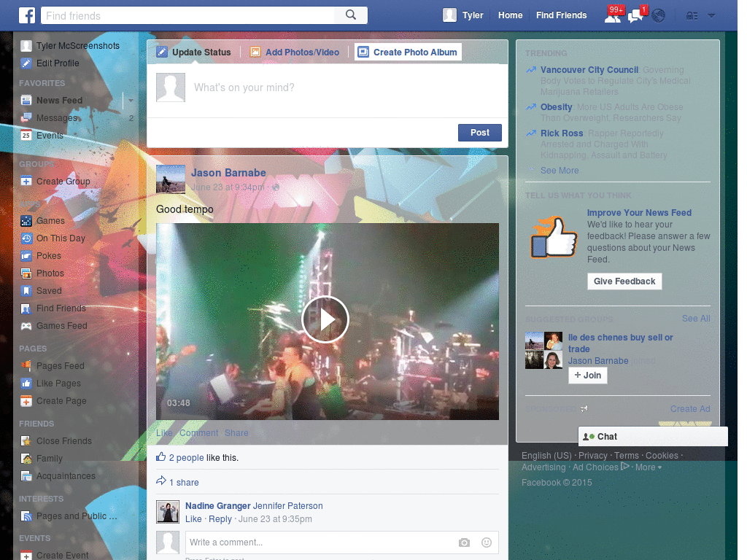Click Comment under the video post

coord(198,433)
